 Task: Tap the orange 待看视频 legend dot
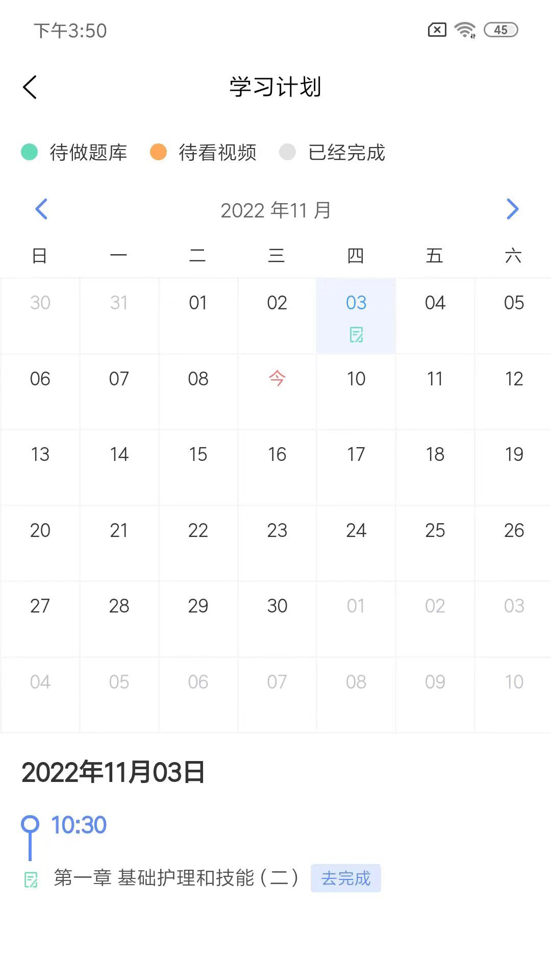(x=158, y=152)
